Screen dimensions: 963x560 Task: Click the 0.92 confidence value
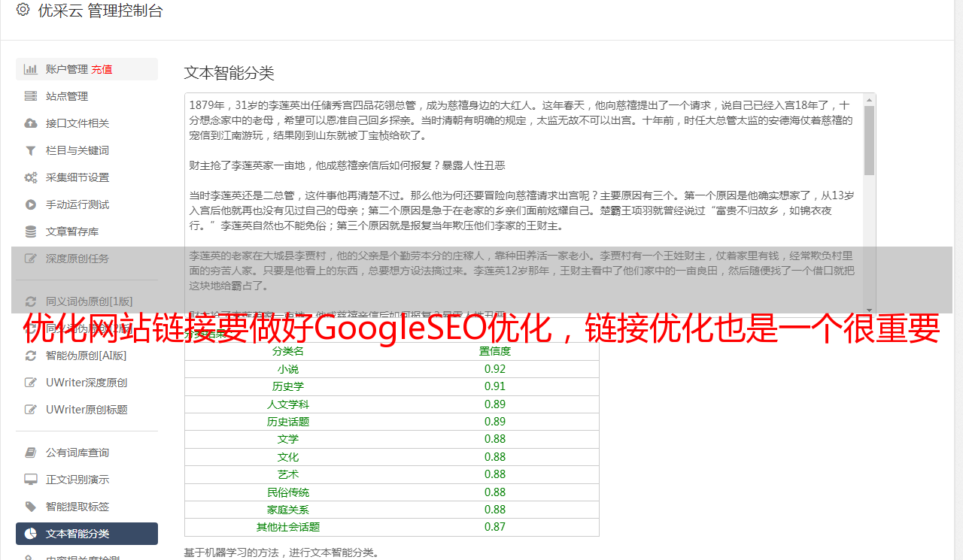coord(495,369)
